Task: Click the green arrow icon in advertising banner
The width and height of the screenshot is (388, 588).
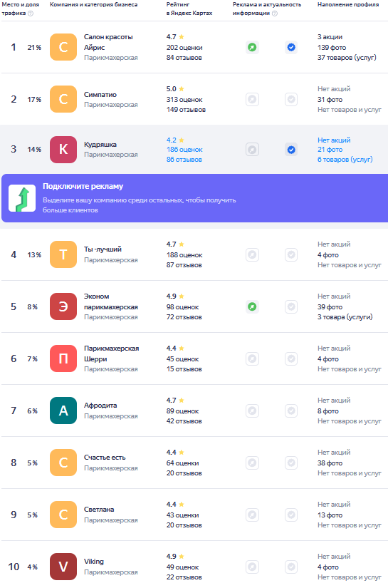Action: (x=22, y=198)
